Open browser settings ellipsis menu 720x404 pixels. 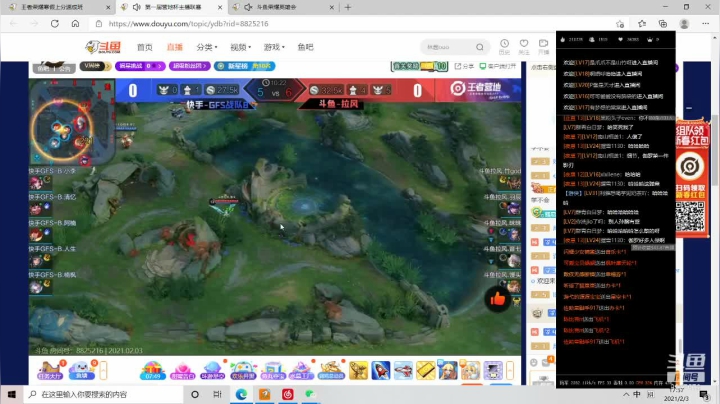[x=706, y=24]
